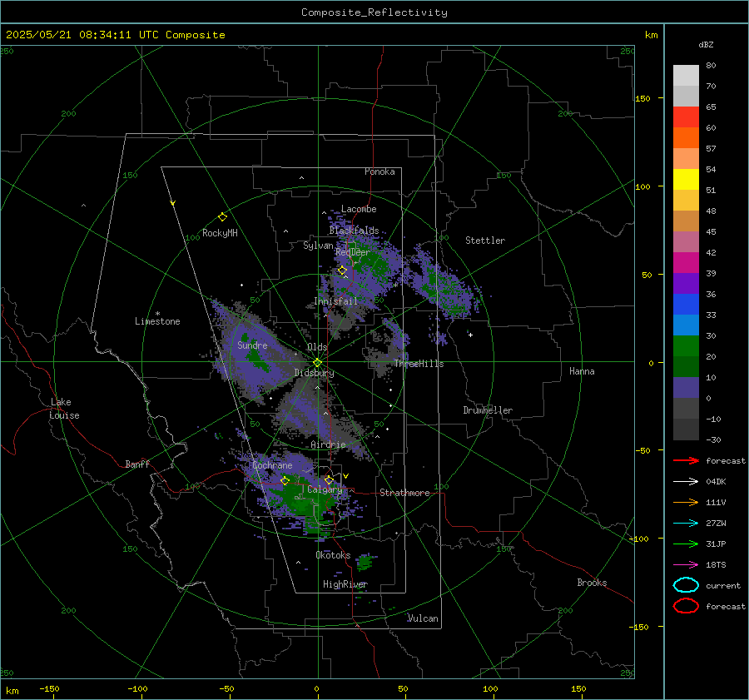Screen dimensions: 749x700
Task: Select the purple swatch between 39 and 36 dBZ
Action: coord(686,284)
